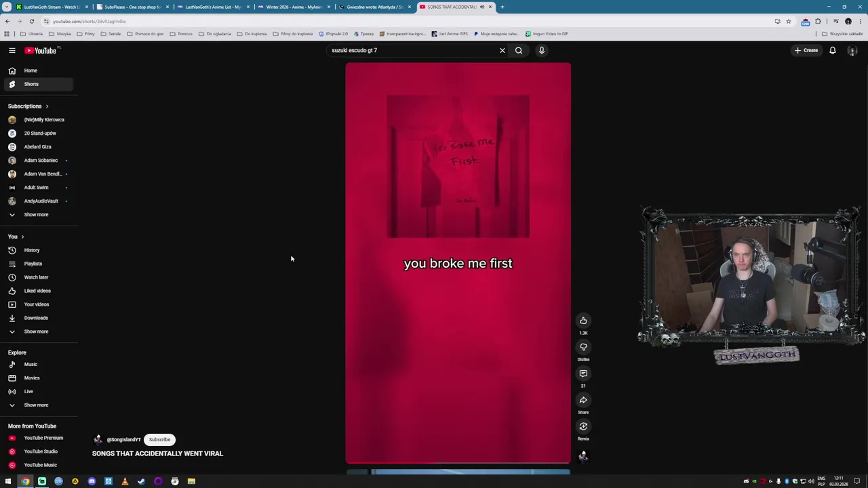Open Adult Swim subscription channel
The height and width of the screenshot is (488, 868).
[39, 188]
